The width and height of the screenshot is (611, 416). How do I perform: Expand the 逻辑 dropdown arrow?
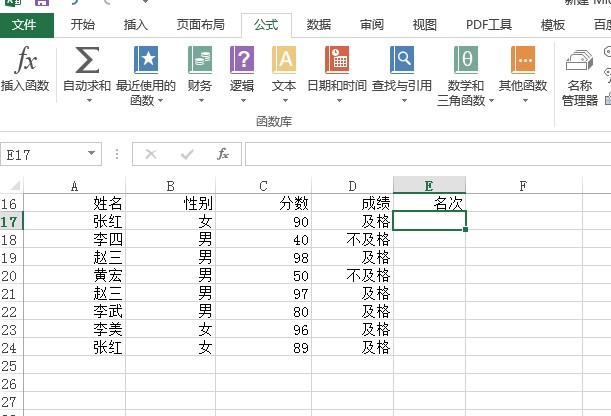243,100
